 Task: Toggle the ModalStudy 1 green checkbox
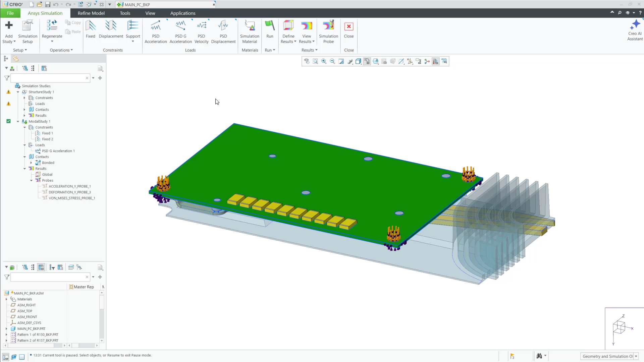click(x=8, y=121)
